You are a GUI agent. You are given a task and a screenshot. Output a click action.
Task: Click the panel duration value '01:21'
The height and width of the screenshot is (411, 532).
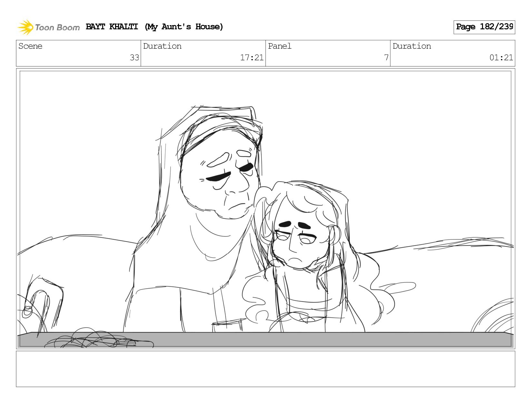point(501,58)
